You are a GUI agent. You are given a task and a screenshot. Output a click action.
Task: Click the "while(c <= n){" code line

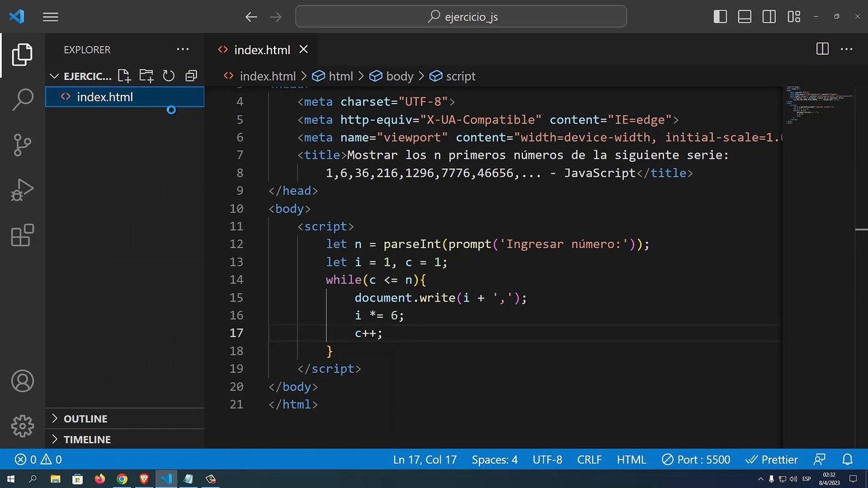click(x=376, y=280)
